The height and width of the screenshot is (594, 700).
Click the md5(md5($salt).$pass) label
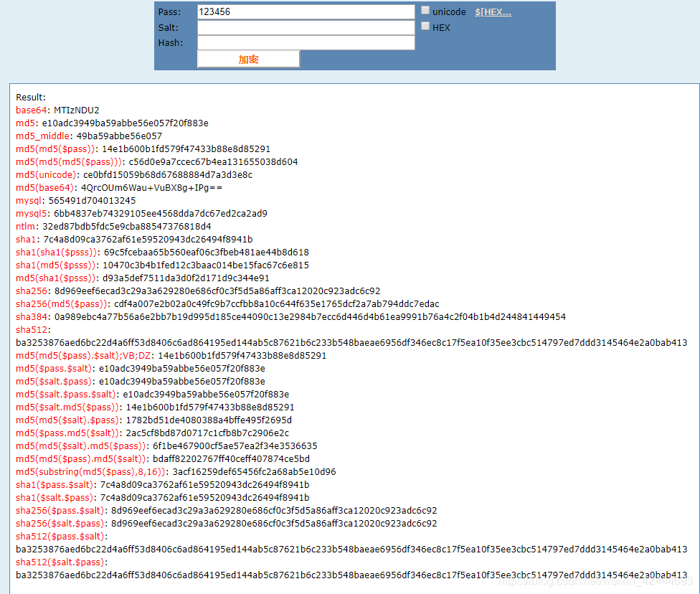[x=68, y=421]
